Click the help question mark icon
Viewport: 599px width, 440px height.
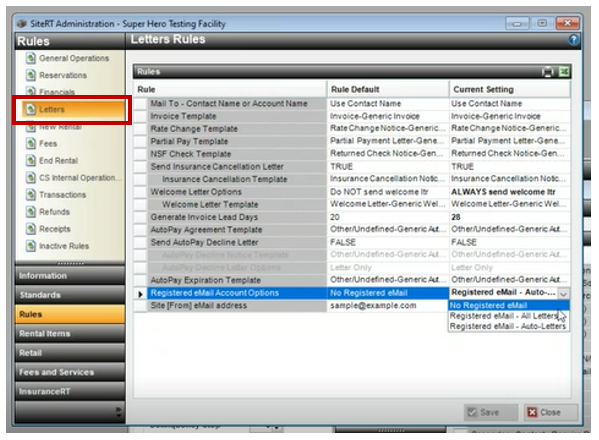(x=573, y=40)
